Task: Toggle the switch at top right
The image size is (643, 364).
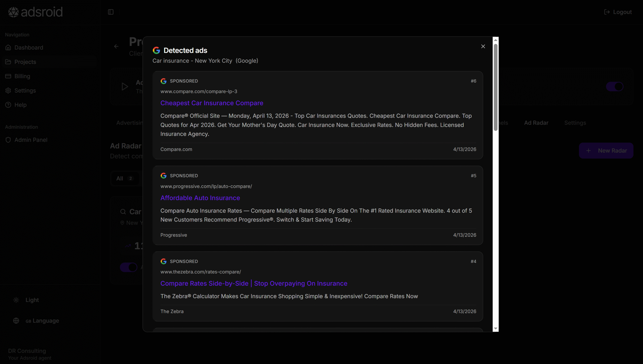Action: point(614,87)
